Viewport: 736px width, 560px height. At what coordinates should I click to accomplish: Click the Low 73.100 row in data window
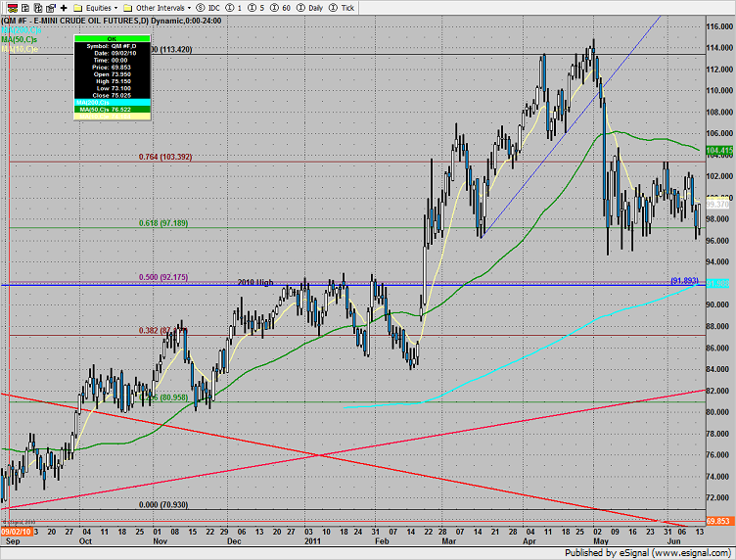(113, 88)
